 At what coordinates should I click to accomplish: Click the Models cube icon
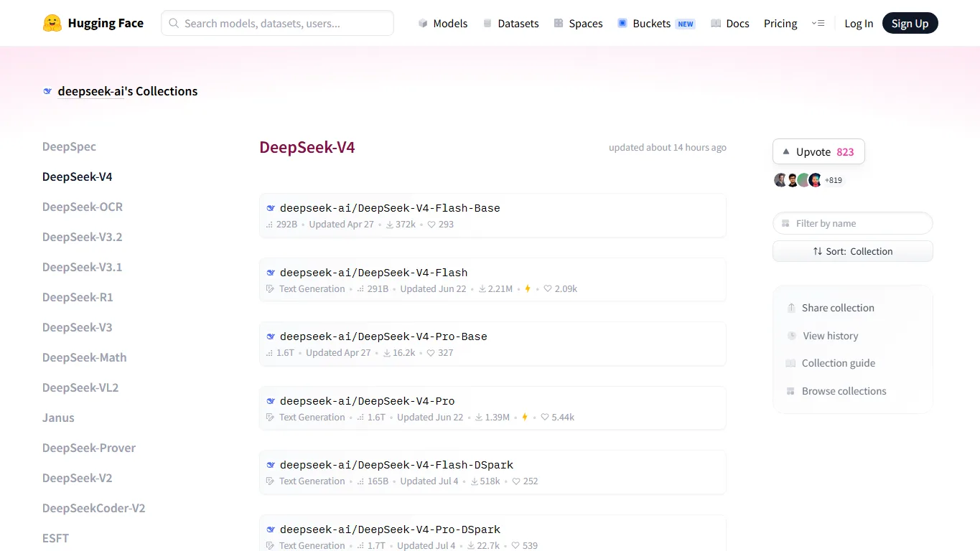tap(423, 24)
